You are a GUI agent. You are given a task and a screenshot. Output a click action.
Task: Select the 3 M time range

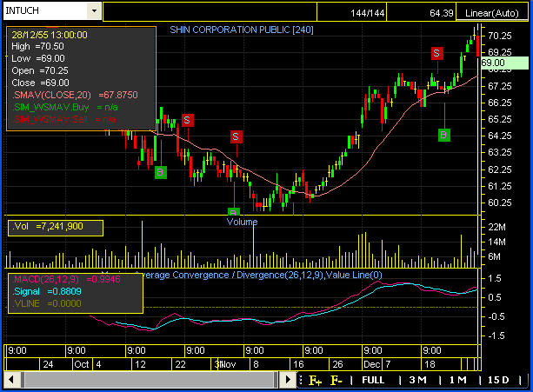pyautogui.click(x=417, y=380)
